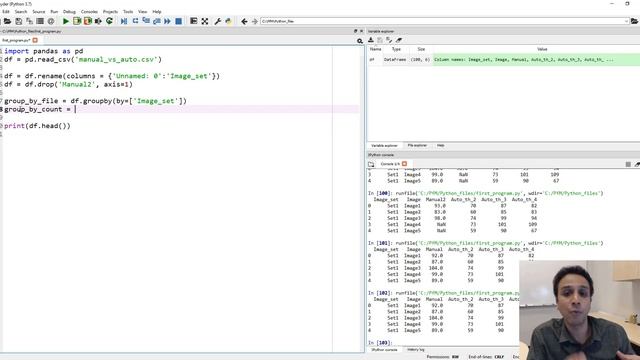Viewport: 640px width, 360px height.
Task: Open PYTHONPATH manager Python icon
Action: click(x=228, y=21)
